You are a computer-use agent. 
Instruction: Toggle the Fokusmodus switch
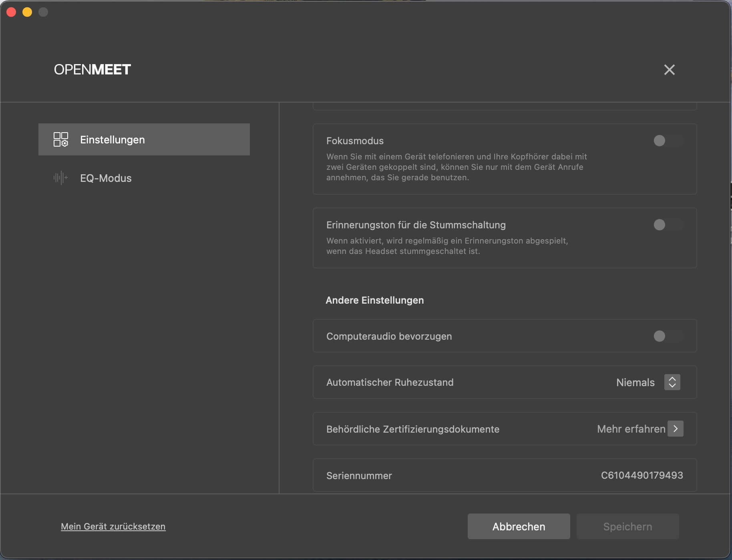(668, 141)
